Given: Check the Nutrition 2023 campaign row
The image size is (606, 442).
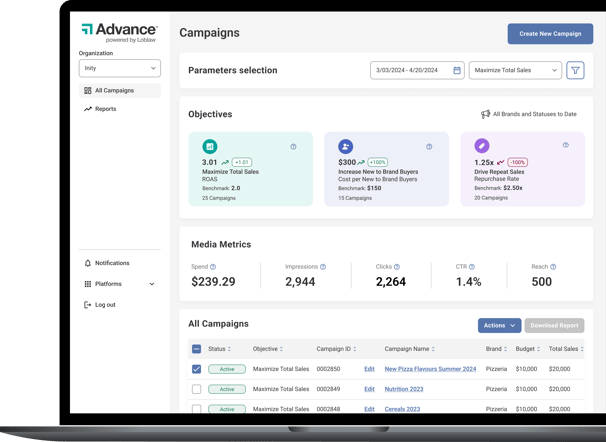Looking at the screenshot, I should (196, 389).
